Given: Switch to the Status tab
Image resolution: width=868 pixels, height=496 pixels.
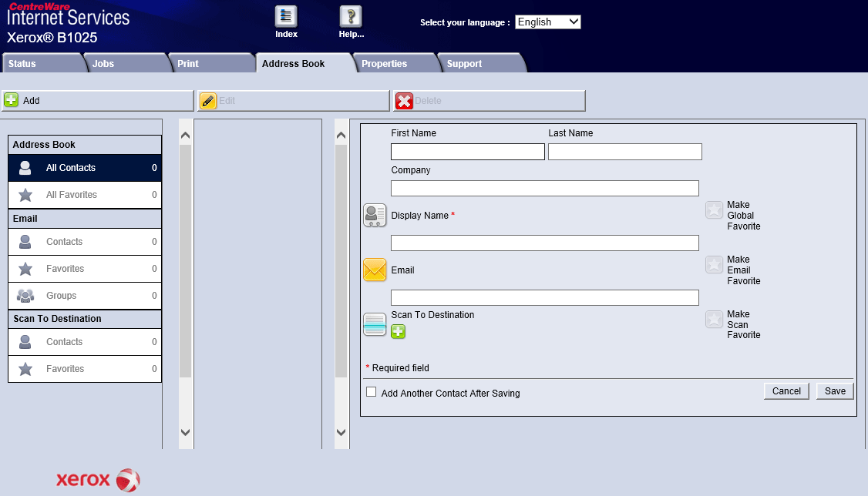Looking at the screenshot, I should point(42,63).
